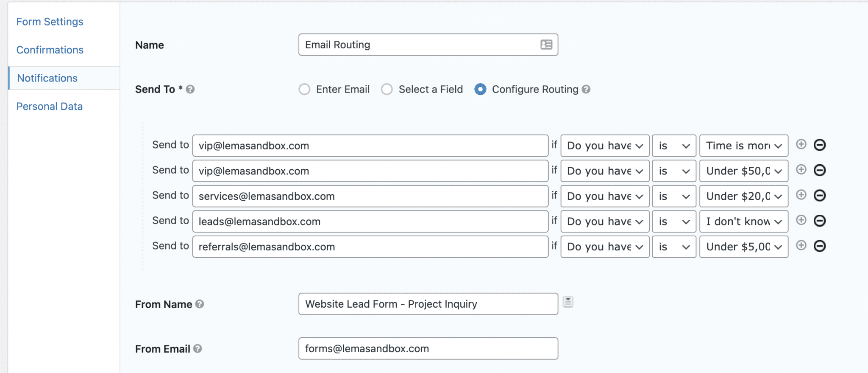Open field dropdown in services@lemasandbox.com row

click(x=605, y=196)
